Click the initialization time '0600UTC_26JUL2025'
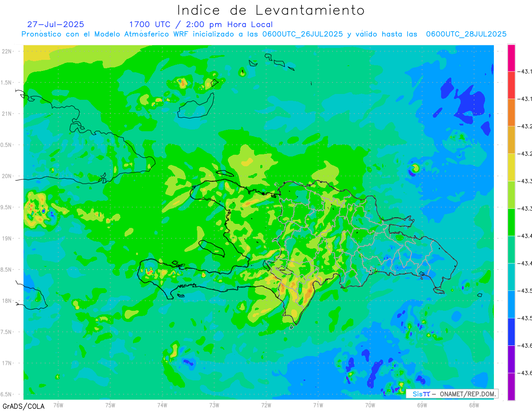The width and height of the screenshot is (532, 411). click(x=302, y=34)
